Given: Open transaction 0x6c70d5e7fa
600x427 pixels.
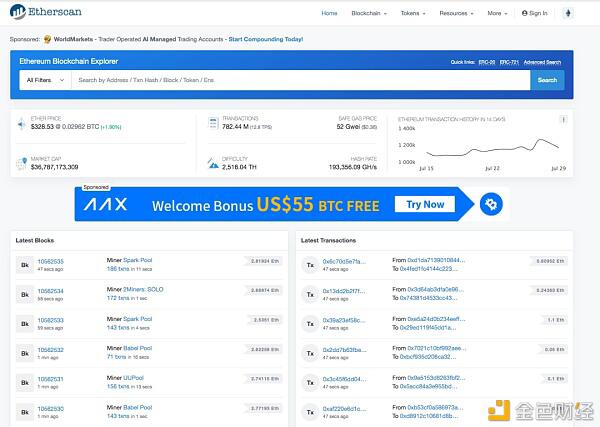Looking at the screenshot, I should (x=344, y=261).
